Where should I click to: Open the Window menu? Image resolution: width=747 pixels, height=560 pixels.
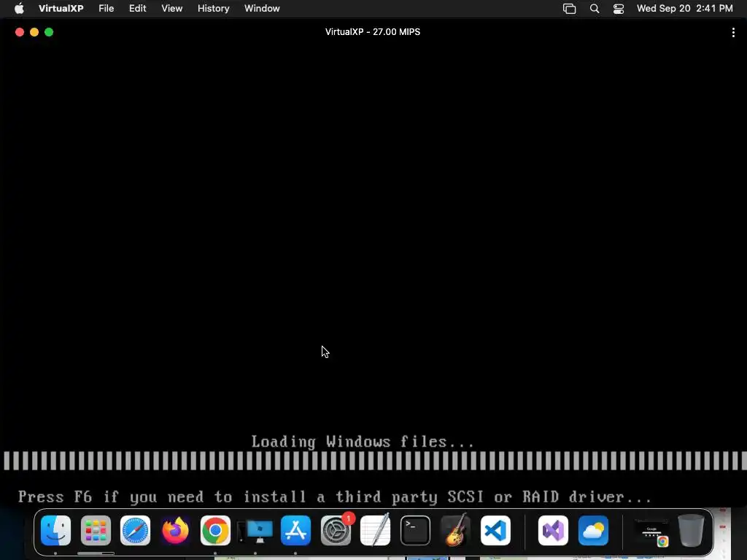coord(262,9)
